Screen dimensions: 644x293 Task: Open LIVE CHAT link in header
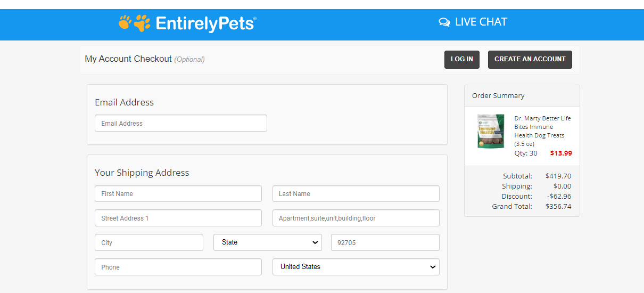[473, 22]
